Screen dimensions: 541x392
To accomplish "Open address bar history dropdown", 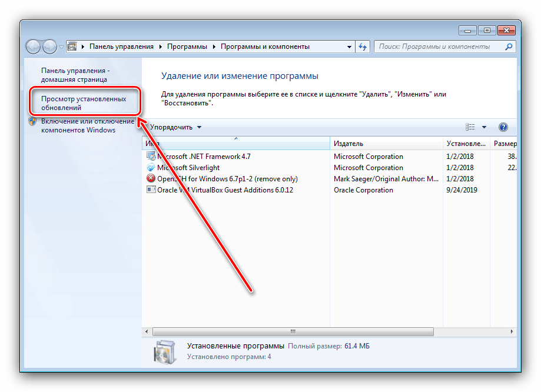I will pyautogui.click(x=349, y=47).
